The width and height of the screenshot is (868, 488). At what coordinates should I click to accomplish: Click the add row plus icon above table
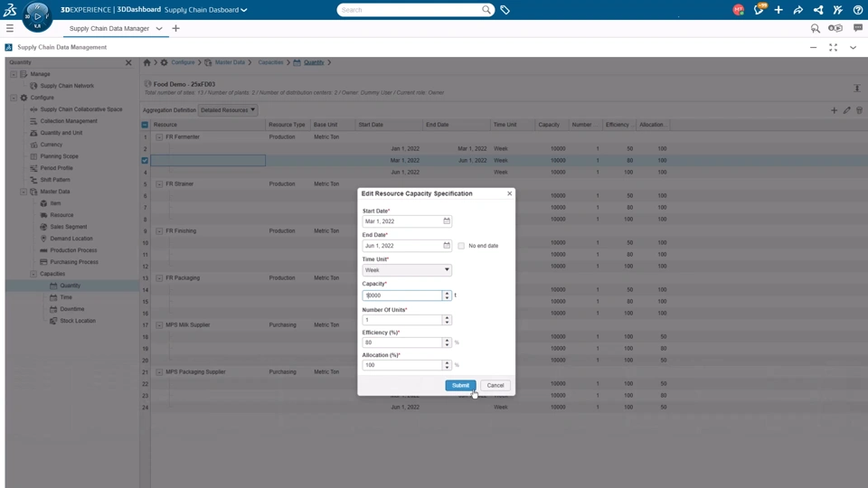point(834,110)
